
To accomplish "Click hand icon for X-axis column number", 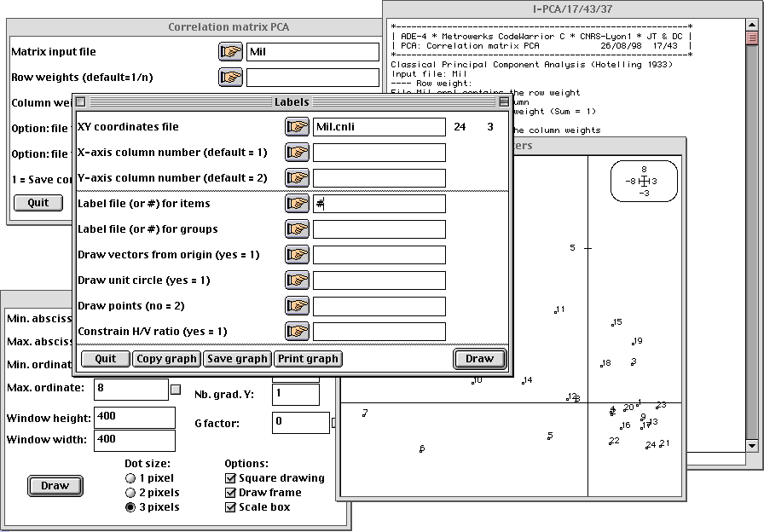I will coord(296,153).
